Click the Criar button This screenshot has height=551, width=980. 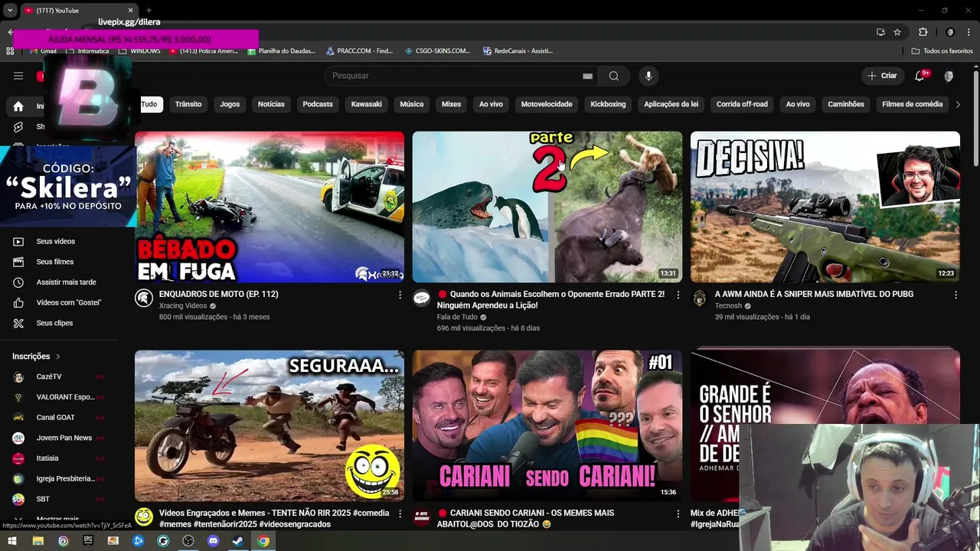pyautogui.click(x=881, y=76)
